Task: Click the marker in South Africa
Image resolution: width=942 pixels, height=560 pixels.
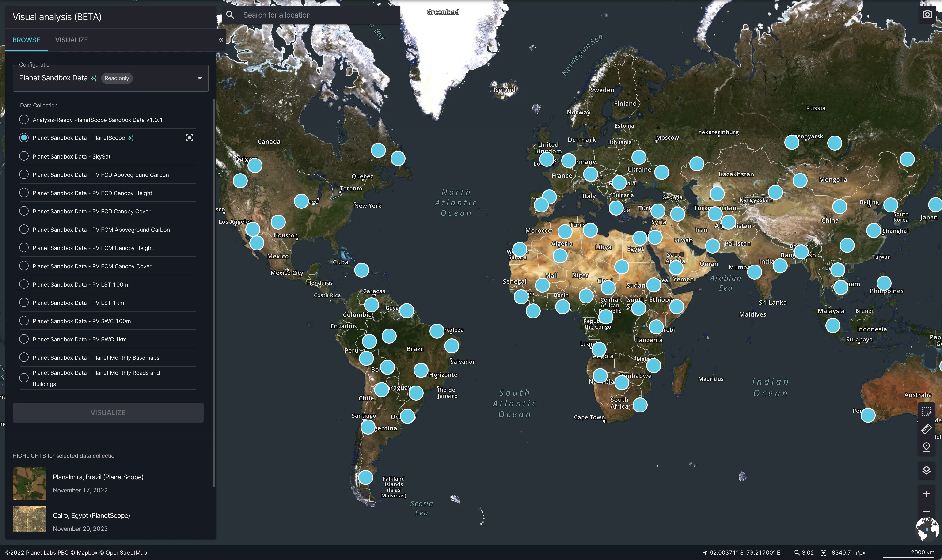Action: [640, 405]
